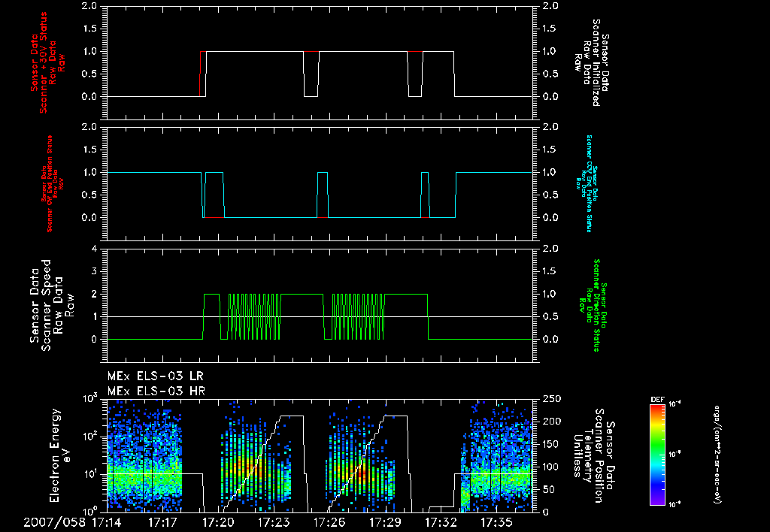Viewport: 770px width, 532px height.
Task: Click the '17:20' time axis label
Action: 218,522
